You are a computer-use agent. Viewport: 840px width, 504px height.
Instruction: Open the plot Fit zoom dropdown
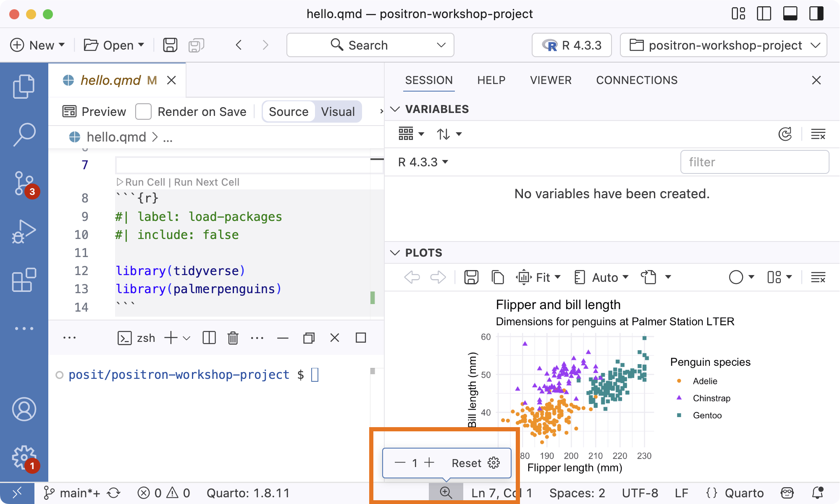point(538,277)
